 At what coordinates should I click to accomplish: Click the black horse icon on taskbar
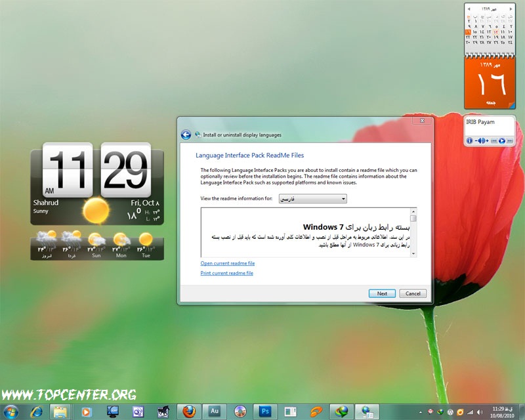coord(163,411)
